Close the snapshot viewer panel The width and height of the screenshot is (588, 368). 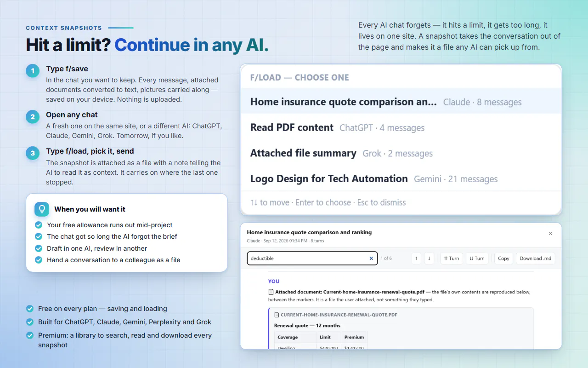550,234
